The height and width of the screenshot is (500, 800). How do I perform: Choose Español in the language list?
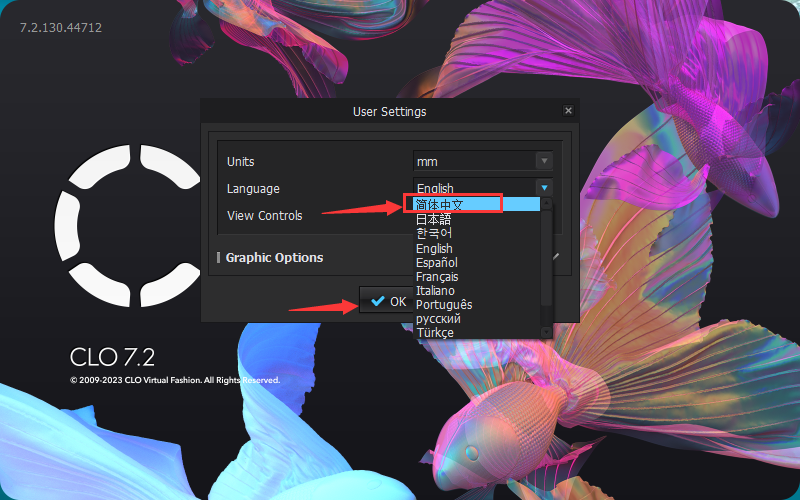[x=477, y=262]
